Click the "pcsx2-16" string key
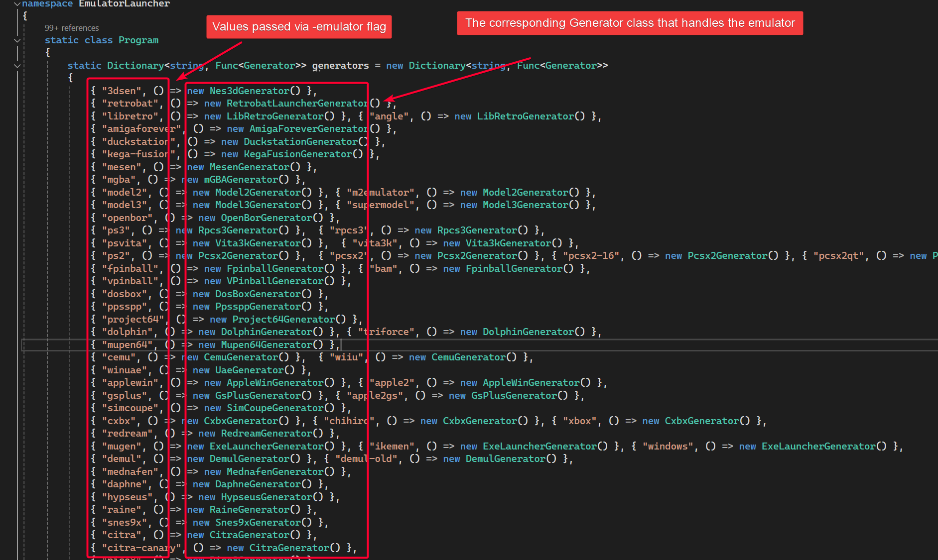This screenshot has height=560, width=938. 591,256
